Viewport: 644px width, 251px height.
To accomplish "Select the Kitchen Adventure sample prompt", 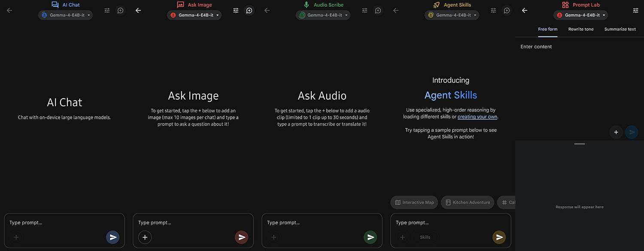I will (x=468, y=203).
